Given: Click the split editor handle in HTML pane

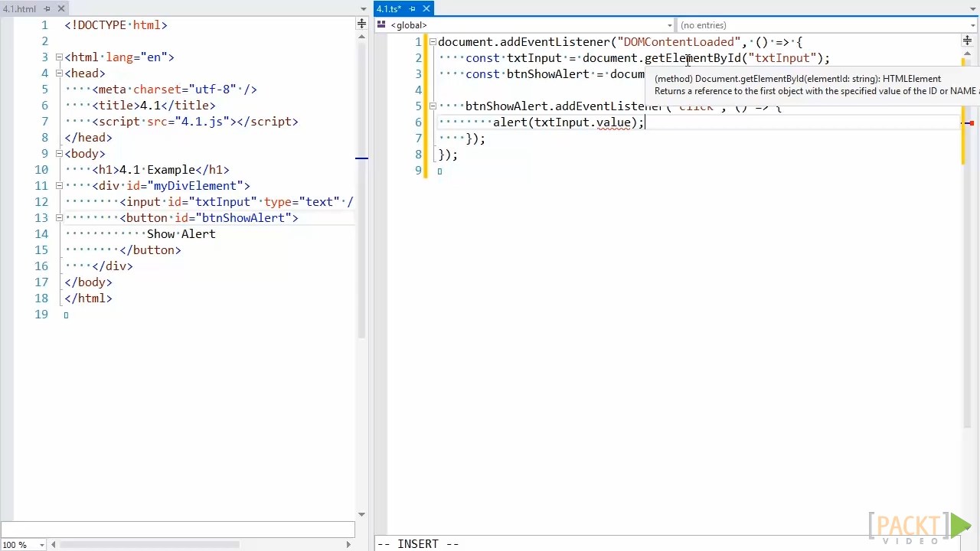Looking at the screenshot, I should tap(361, 24).
